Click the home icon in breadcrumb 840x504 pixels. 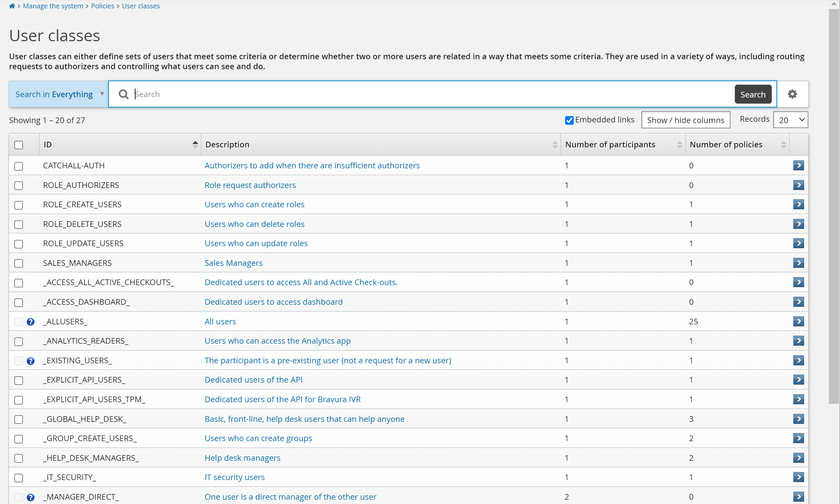tap(12, 6)
